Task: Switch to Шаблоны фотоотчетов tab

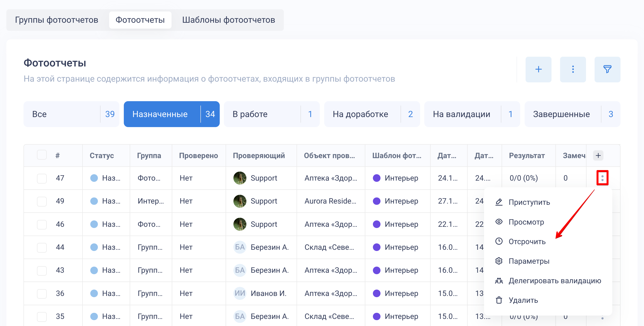Action: coord(228,20)
